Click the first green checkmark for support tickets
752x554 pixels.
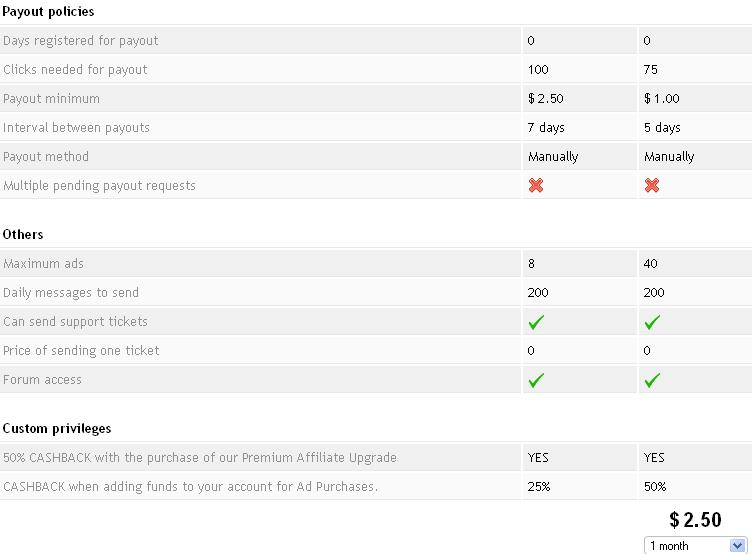click(536, 322)
